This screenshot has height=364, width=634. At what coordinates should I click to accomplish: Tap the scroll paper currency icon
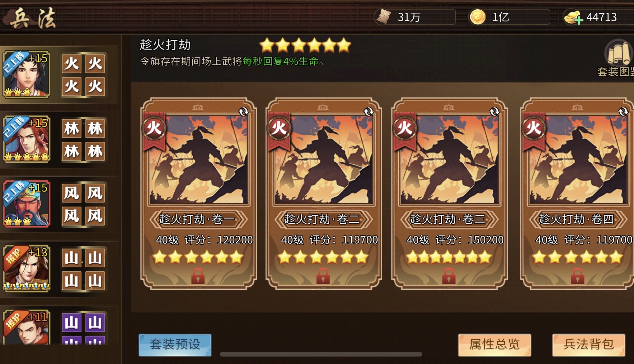tap(383, 17)
